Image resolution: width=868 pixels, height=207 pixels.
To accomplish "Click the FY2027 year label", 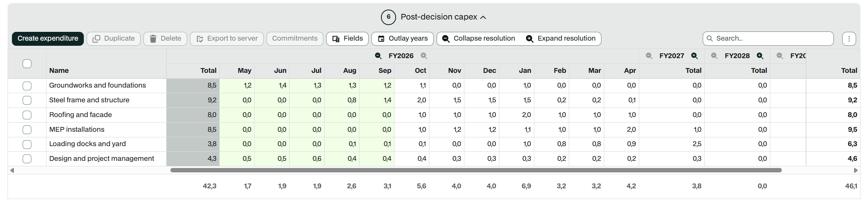I will pos(672,56).
